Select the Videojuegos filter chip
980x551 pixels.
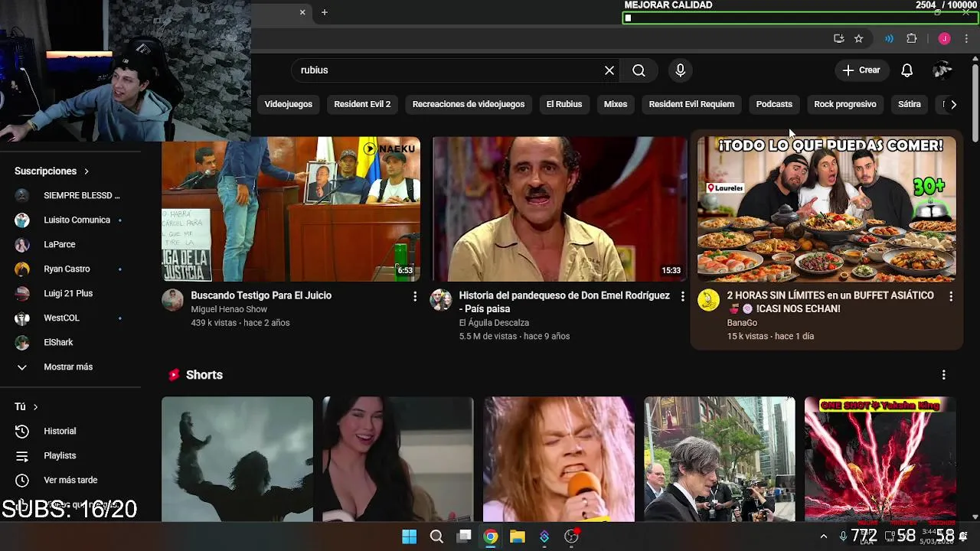pyautogui.click(x=289, y=104)
